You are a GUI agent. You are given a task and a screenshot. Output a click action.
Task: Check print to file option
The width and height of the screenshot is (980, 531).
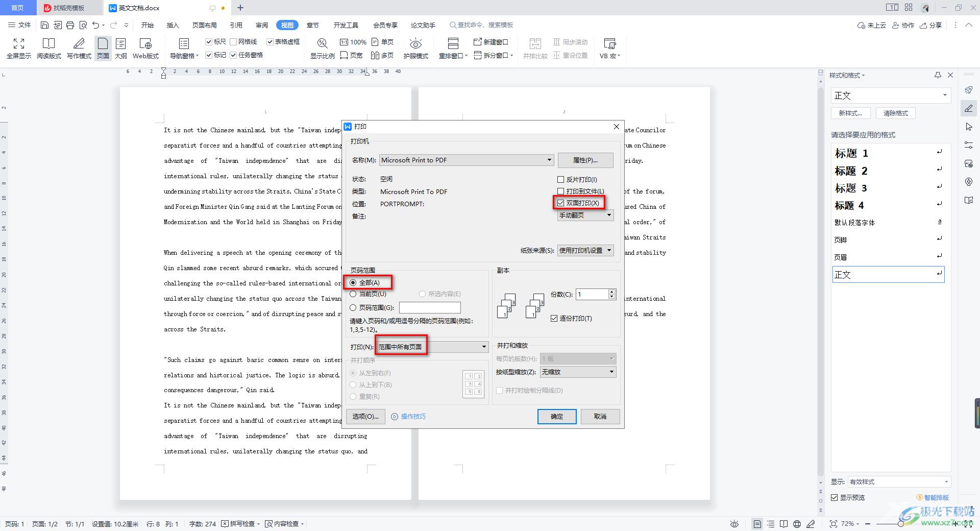tap(561, 191)
